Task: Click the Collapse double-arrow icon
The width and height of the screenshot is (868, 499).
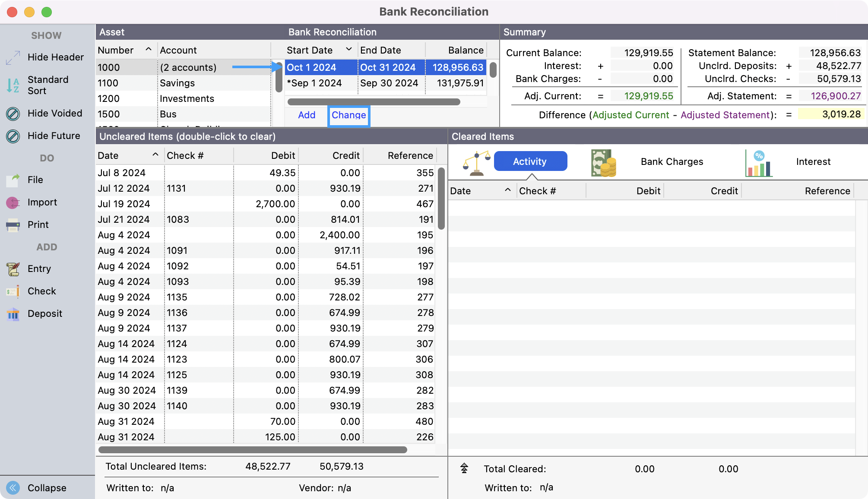Action: click(13, 488)
